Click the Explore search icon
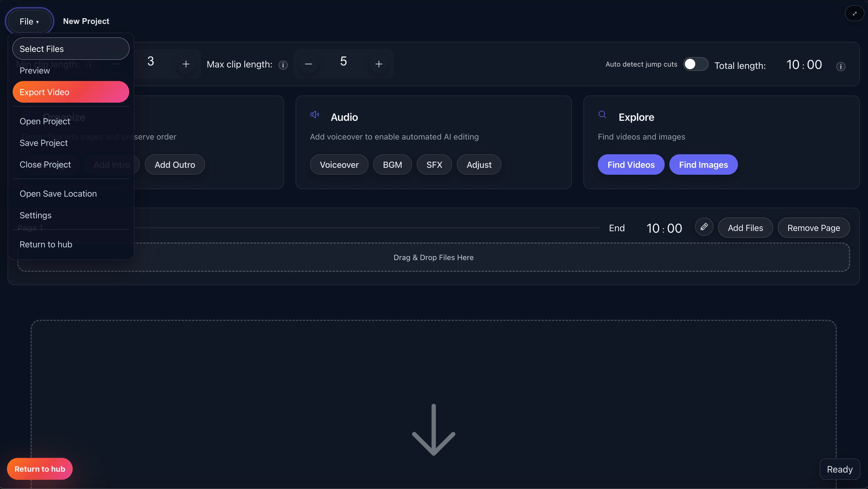Viewport: 868px width, 489px height. point(603,115)
